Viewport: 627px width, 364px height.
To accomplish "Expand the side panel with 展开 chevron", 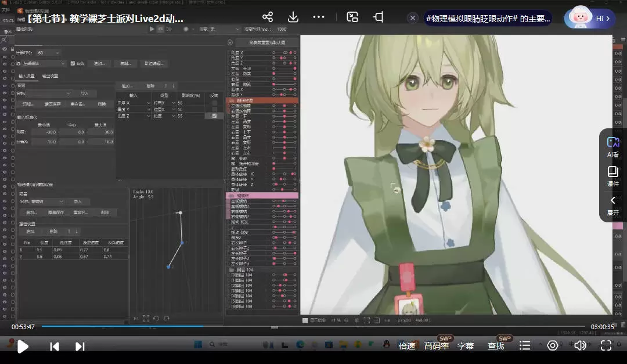I will pos(612,206).
